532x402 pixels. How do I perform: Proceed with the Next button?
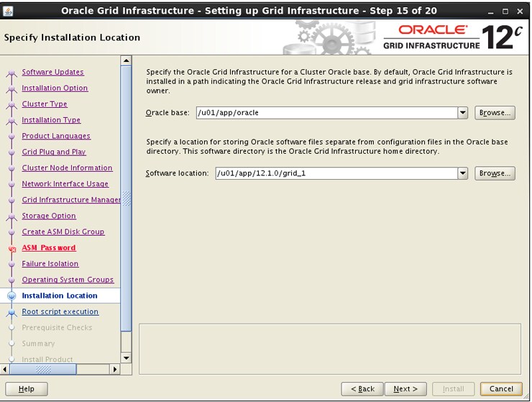405,389
